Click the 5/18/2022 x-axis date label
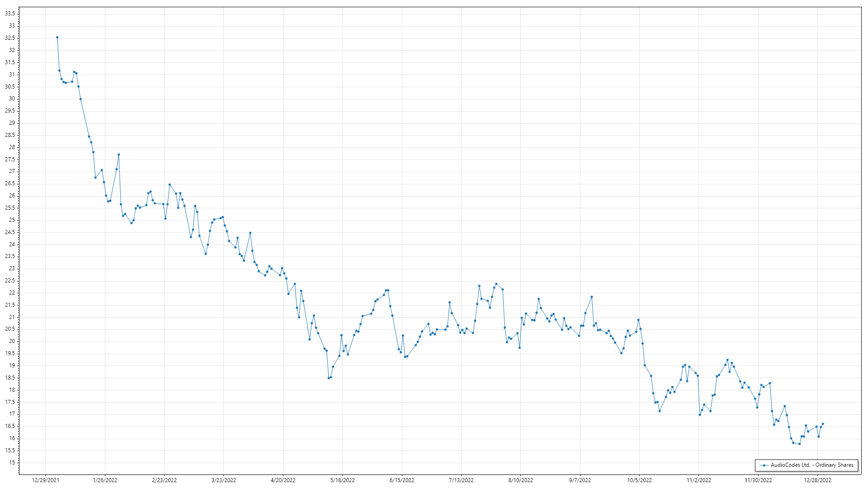Image resolution: width=868 pixels, height=488 pixels. click(x=342, y=480)
